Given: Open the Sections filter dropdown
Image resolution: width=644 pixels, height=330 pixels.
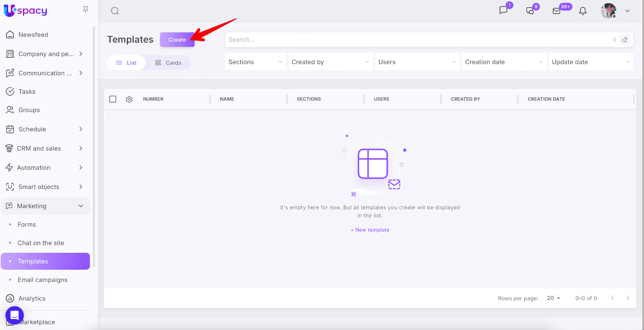Looking at the screenshot, I should tap(255, 62).
